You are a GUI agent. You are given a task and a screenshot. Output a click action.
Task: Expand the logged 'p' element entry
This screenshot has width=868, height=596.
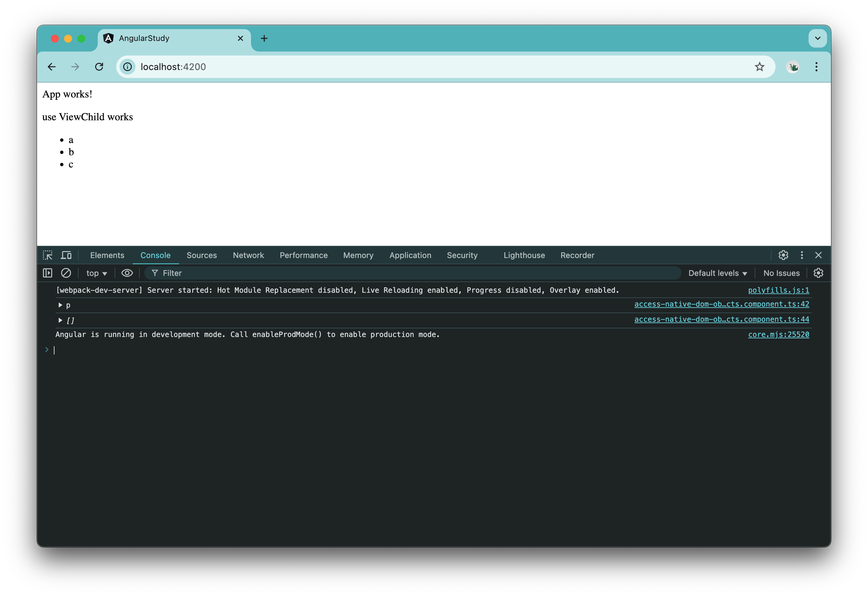pyautogui.click(x=60, y=305)
